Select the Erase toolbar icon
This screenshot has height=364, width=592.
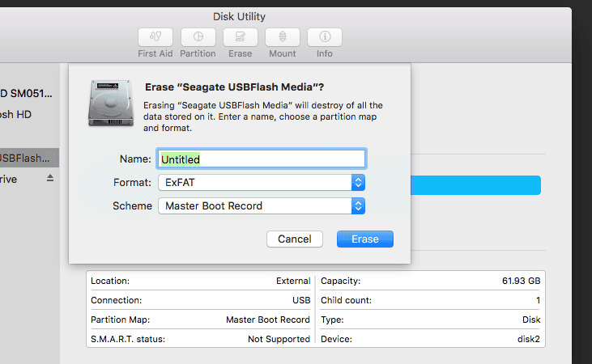241,37
